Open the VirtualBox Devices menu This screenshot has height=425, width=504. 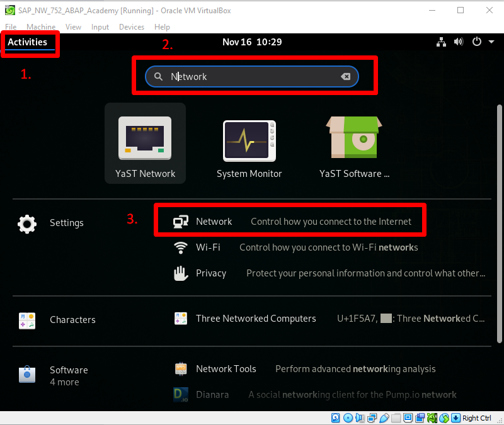132,27
